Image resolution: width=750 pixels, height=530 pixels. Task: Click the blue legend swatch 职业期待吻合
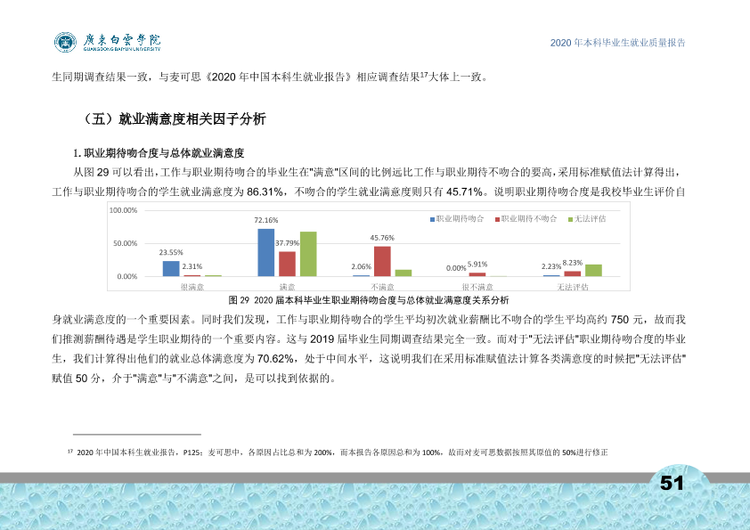click(432, 220)
